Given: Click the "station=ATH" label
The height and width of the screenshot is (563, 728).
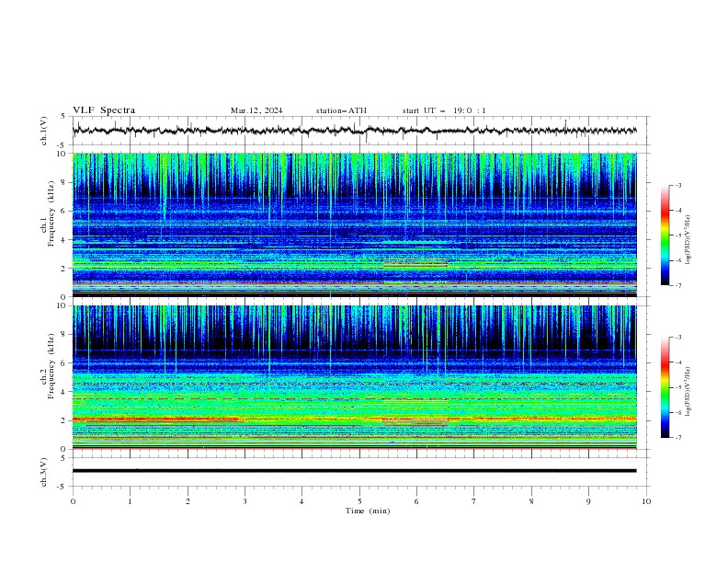Looking at the screenshot, I should pos(341,110).
